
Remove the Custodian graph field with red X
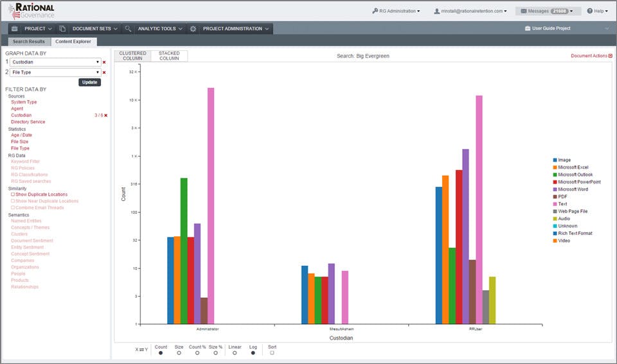point(104,62)
